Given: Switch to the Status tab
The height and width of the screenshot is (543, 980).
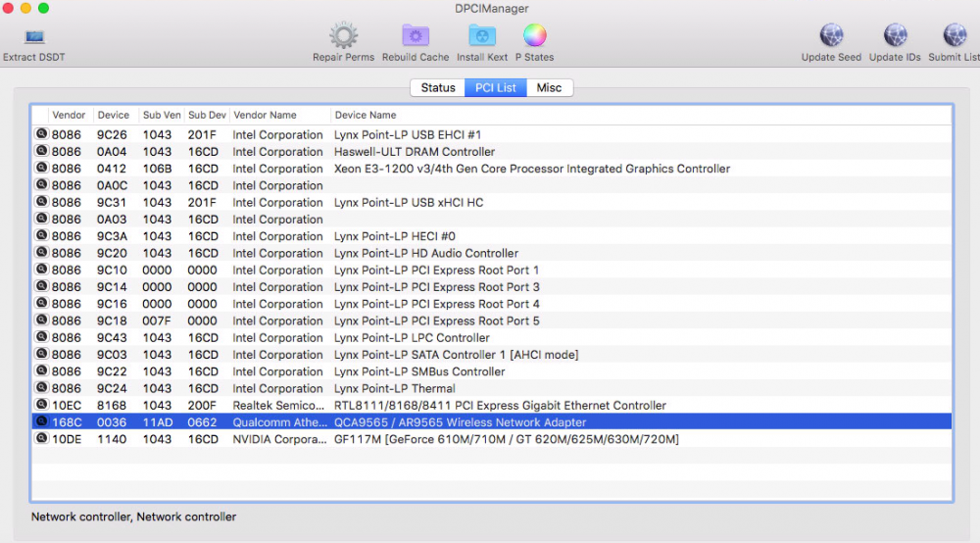Looking at the screenshot, I should [x=437, y=87].
